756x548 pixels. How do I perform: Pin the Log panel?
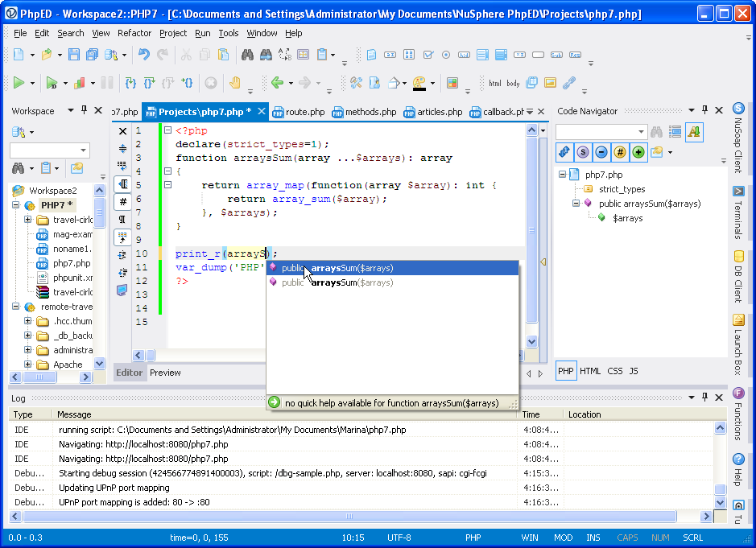point(705,398)
